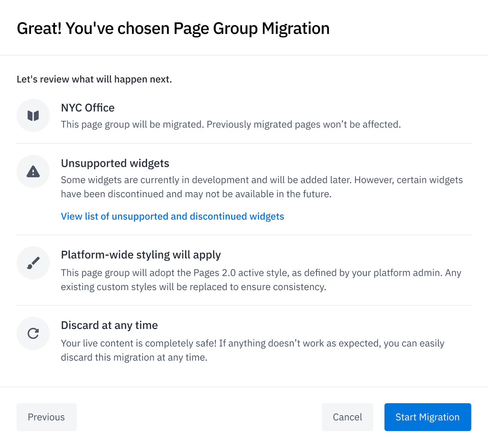Click the divider line beneath the dialog title
Image resolution: width=488 pixels, height=448 pixels.
[244, 55]
